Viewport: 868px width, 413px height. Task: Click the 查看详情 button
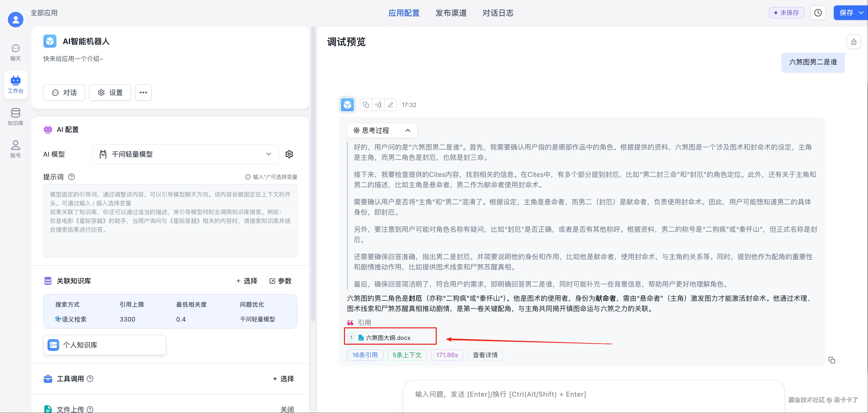pyautogui.click(x=485, y=355)
